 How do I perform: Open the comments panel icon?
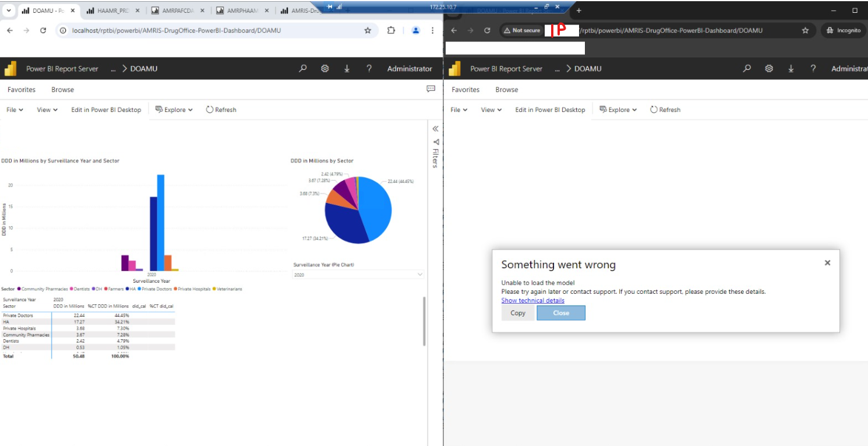click(431, 89)
